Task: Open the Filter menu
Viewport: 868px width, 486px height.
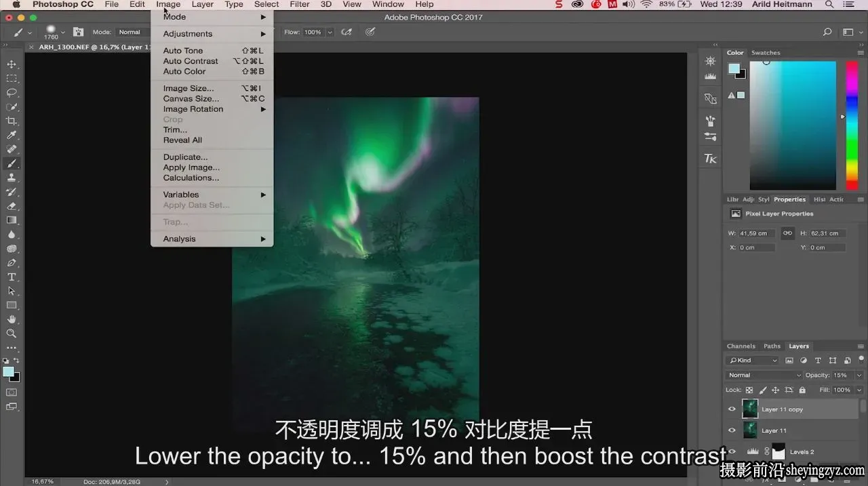Action: tap(300, 4)
